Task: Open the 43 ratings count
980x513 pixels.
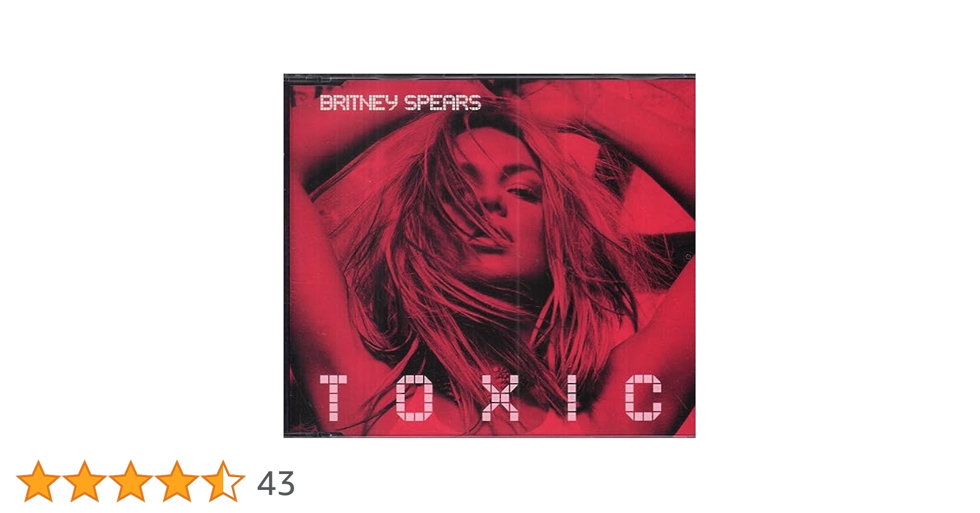Action: pyautogui.click(x=276, y=483)
